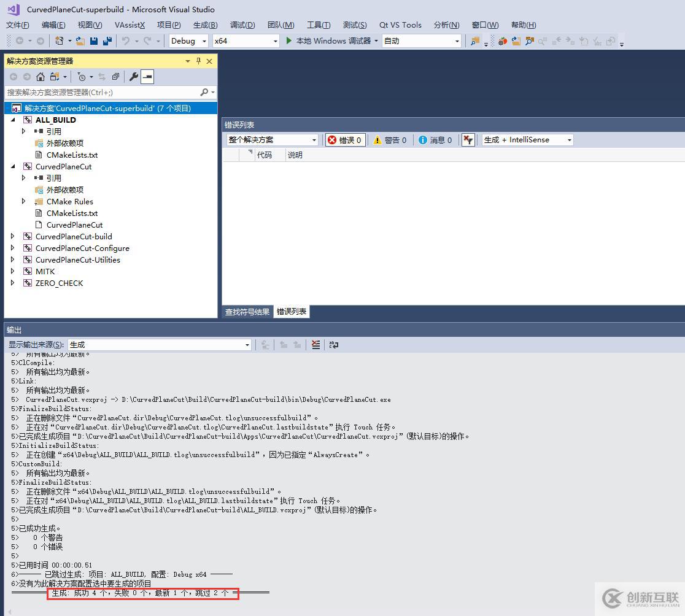Click the Redo toolbar icon
The height and width of the screenshot is (616, 685).
[147, 40]
